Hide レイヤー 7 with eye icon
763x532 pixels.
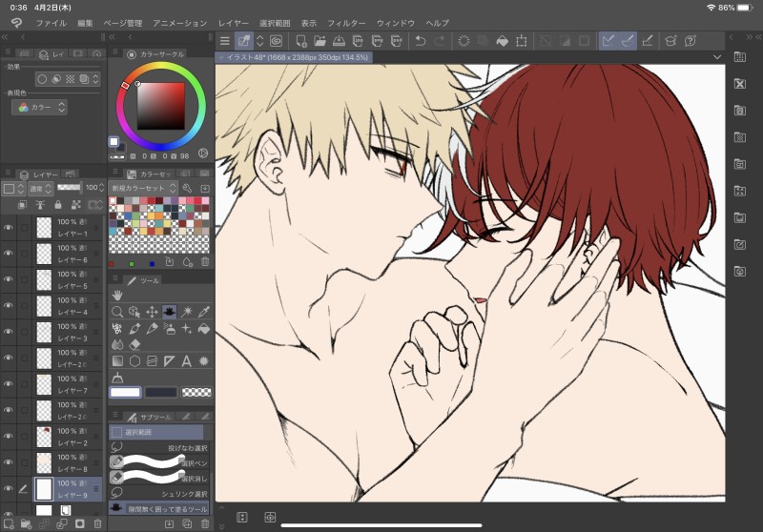click(x=9, y=383)
